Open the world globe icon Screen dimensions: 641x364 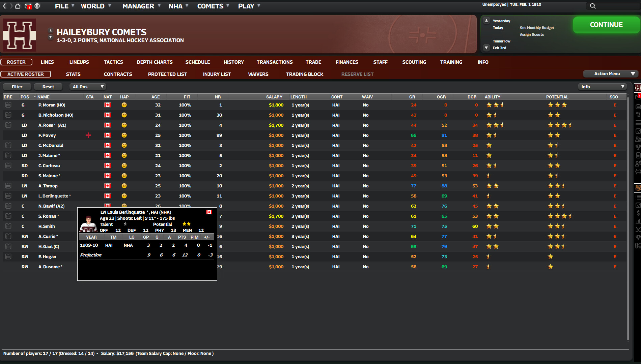coord(37,6)
